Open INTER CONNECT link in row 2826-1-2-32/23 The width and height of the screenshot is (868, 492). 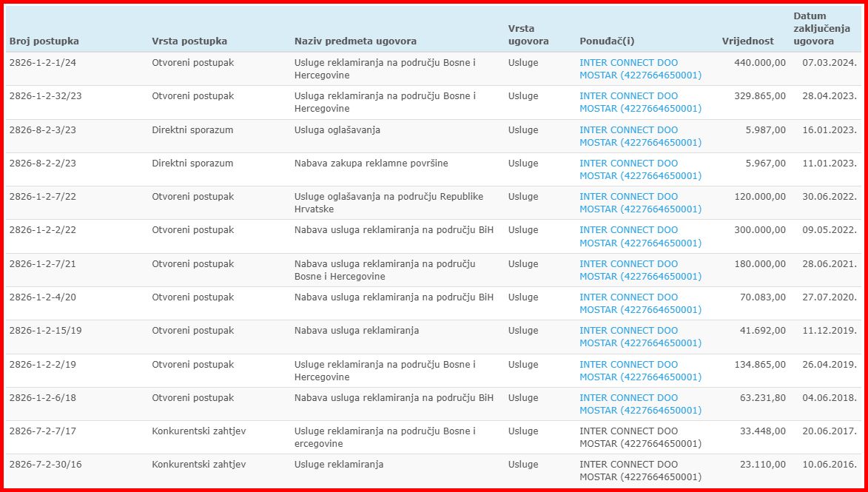(x=641, y=102)
